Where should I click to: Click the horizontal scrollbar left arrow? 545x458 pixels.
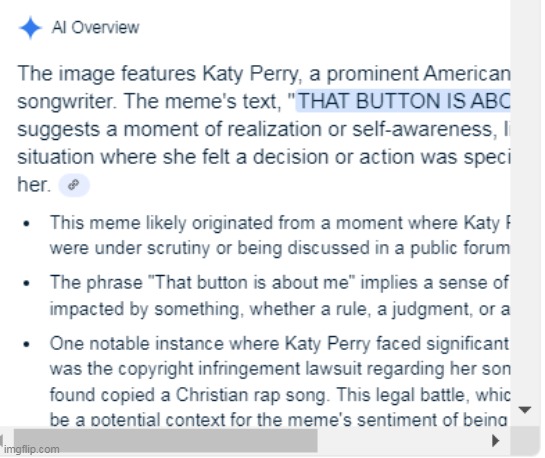click(x=2, y=441)
